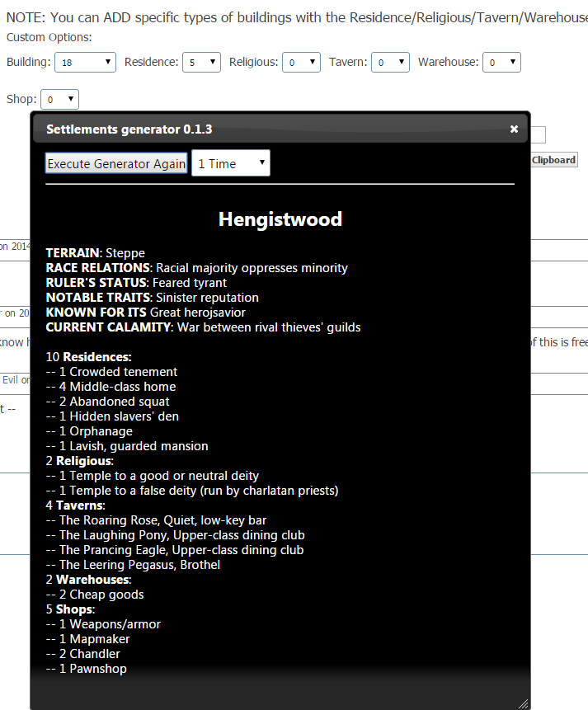Open the Religious count dropdown
588x710 pixels.
301,62
